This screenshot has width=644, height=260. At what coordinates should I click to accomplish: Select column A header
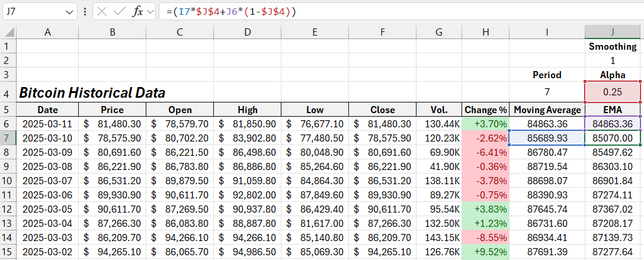47,32
